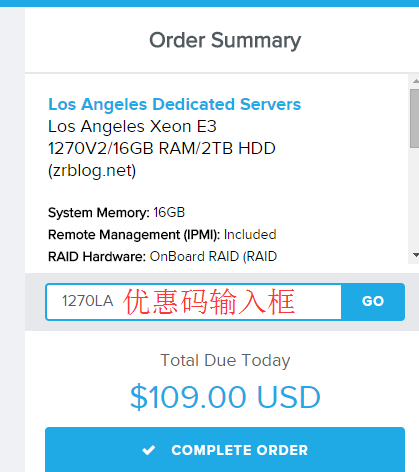The height and width of the screenshot is (472, 419).
Task: Click the $109.00 USD total amount
Action: (x=225, y=397)
